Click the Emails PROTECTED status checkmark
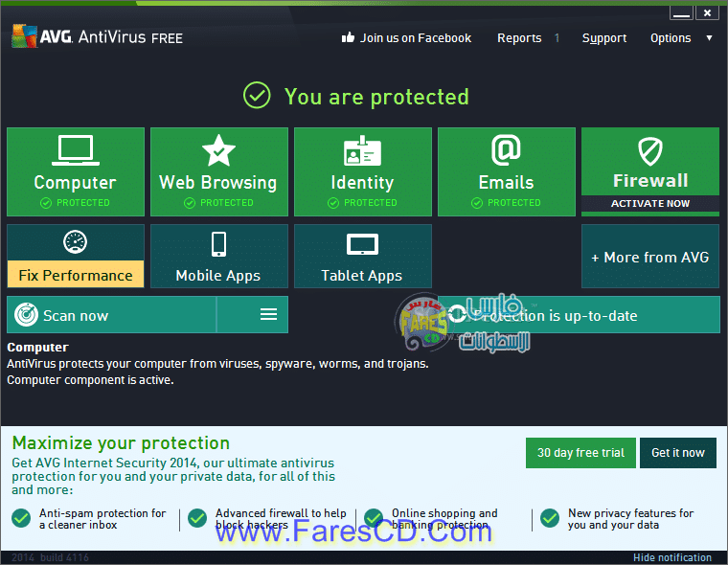 [x=477, y=203]
